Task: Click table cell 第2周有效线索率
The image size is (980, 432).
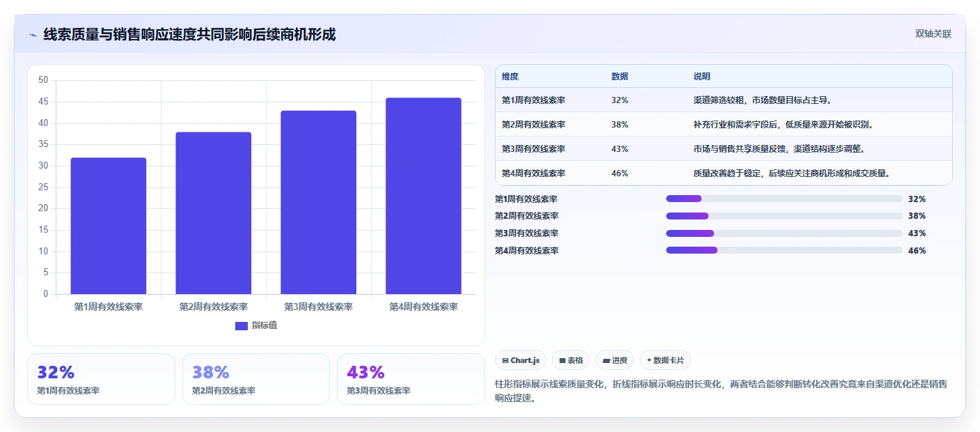Action: (x=533, y=125)
